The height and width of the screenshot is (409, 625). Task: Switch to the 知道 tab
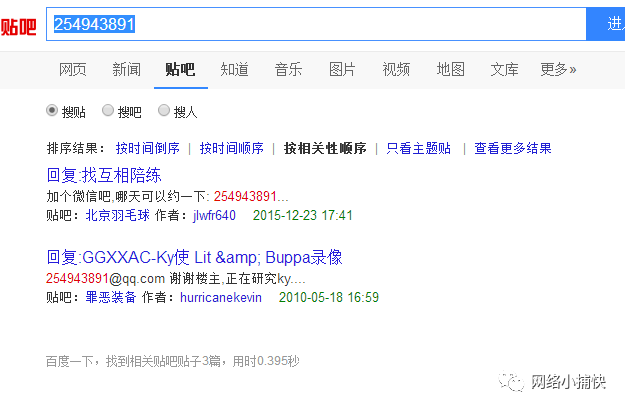pyautogui.click(x=234, y=69)
